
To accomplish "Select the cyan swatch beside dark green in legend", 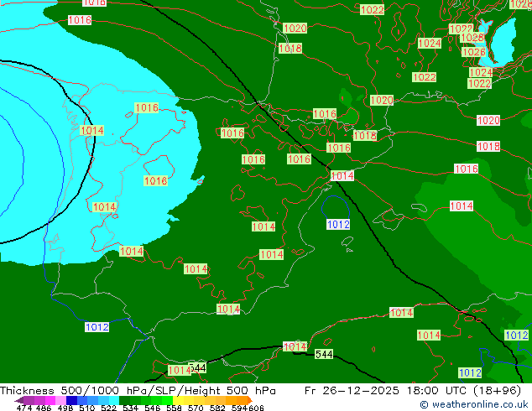I will [114, 400].
